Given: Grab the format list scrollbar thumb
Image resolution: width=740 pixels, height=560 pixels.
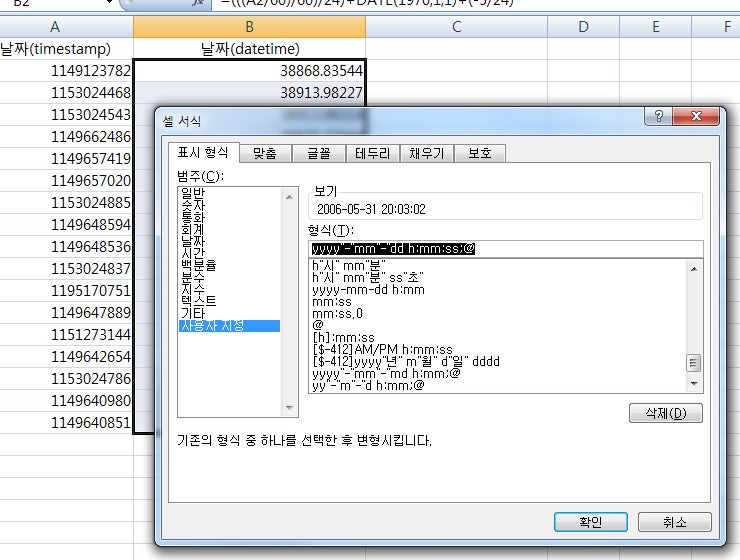Looking at the screenshot, I should [694, 363].
